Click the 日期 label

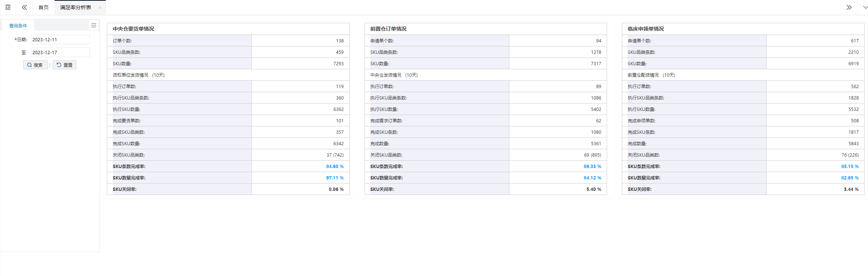21,39
